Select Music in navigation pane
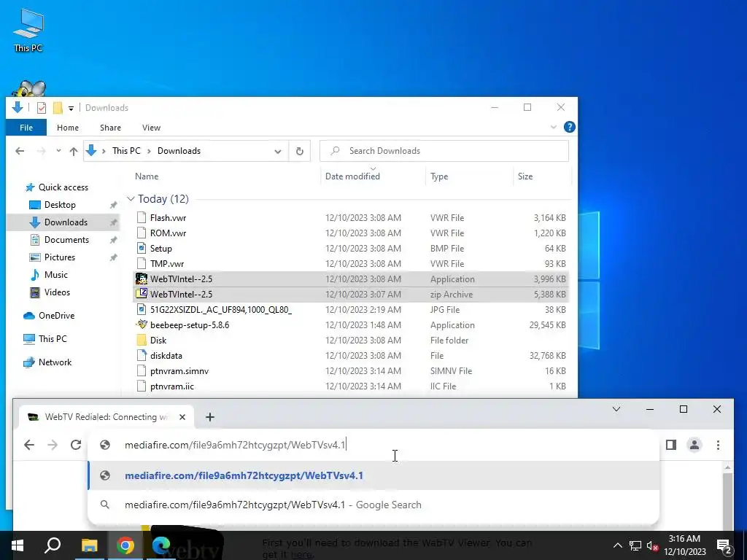Viewport: 747px width, 560px height. (55, 275)
